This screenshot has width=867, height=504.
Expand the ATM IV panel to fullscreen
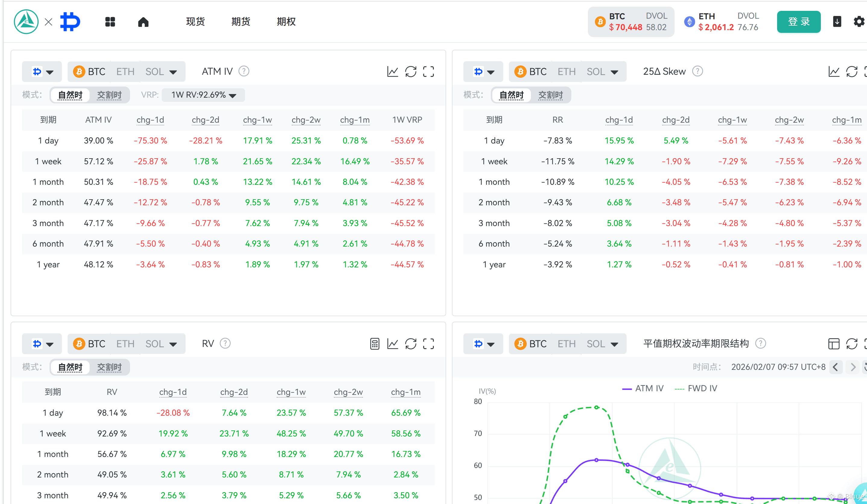(x=428, y=71)
